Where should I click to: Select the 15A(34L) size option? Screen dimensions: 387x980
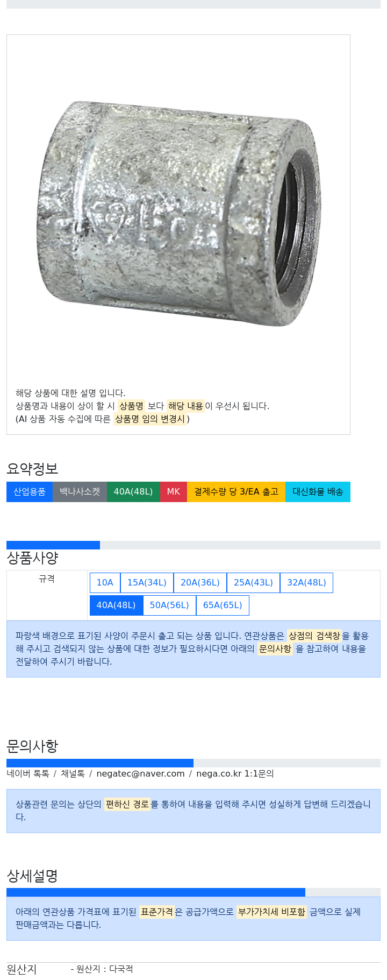point(147,582)
